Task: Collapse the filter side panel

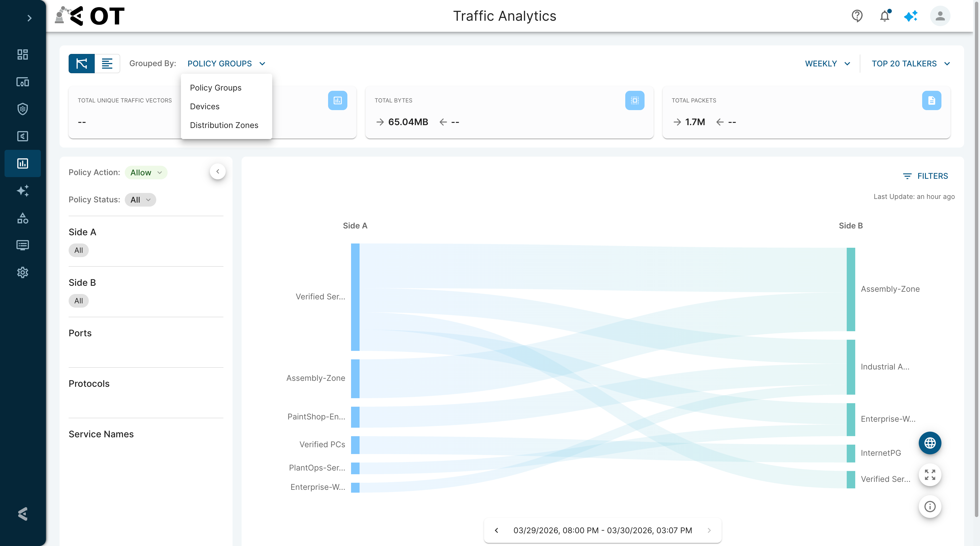Action: click(217, 172)
